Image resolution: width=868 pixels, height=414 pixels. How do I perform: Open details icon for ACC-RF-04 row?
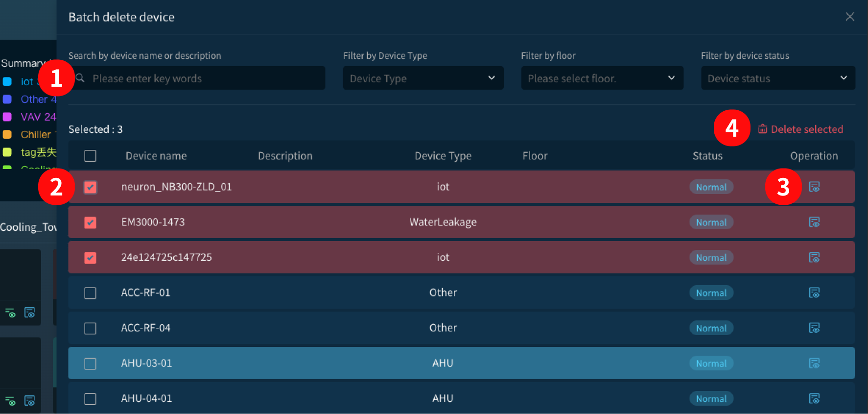(x=814, y=328)
